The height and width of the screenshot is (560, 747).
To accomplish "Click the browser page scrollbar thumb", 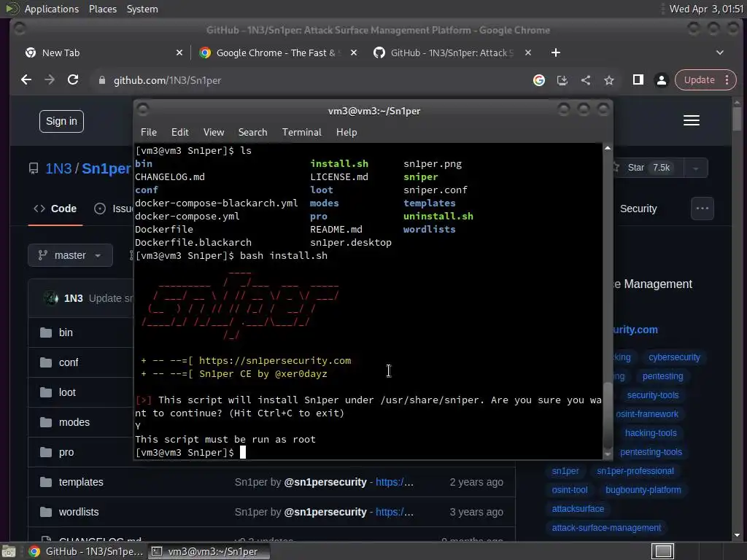I will point(737,118).
